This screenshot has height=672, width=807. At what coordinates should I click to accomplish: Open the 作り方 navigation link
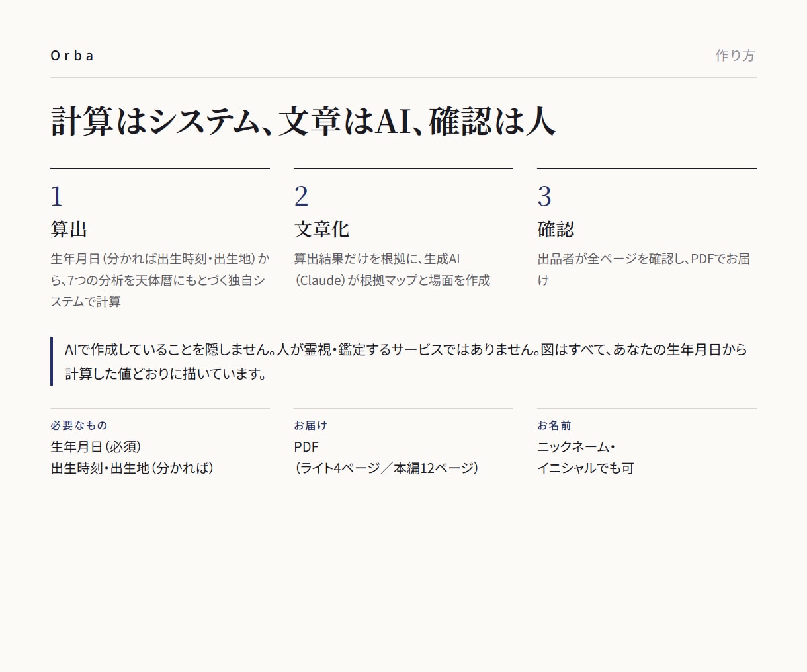[x=735, y=56]
